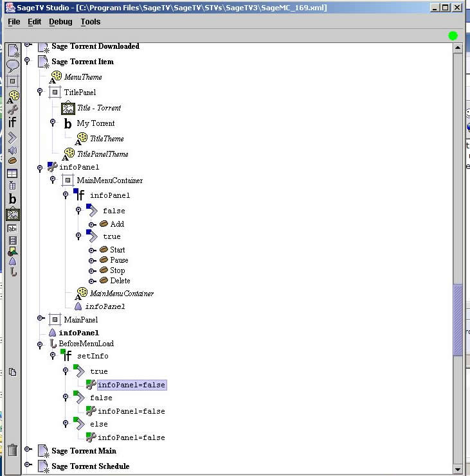Screen dimensions: 470x476
Task: Select the 'if' Conditional tool in sidebar
Action: tap(12, 122)
